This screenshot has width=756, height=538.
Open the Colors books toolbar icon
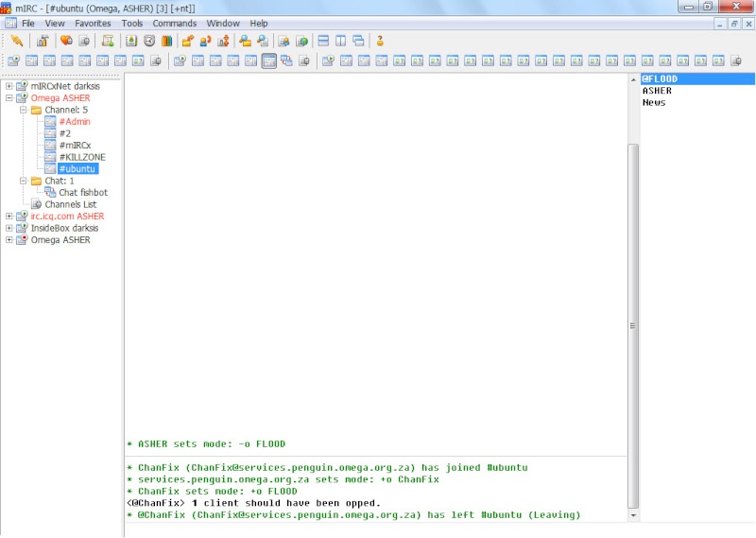click(x=167, y=41)
